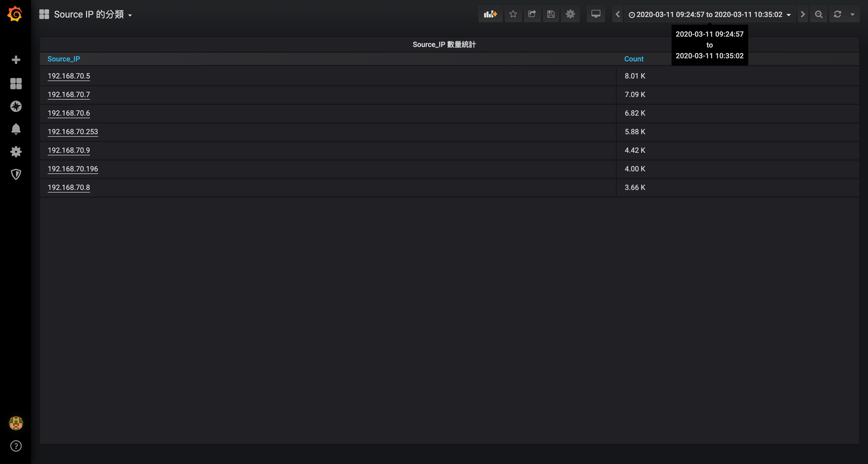
Task: Open link 192.168.70.7
Action: (x=69, y=95)
